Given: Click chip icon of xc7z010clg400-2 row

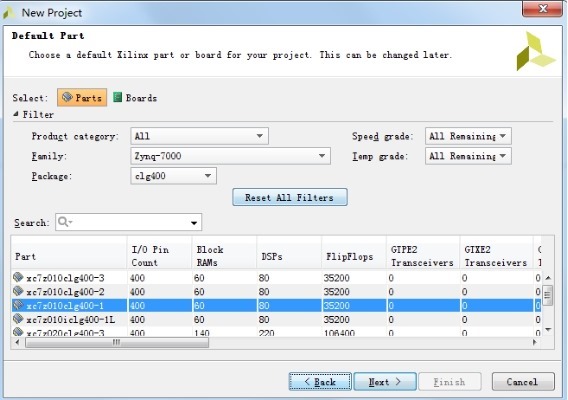Looking at the screenshot, I should point(18,291).
